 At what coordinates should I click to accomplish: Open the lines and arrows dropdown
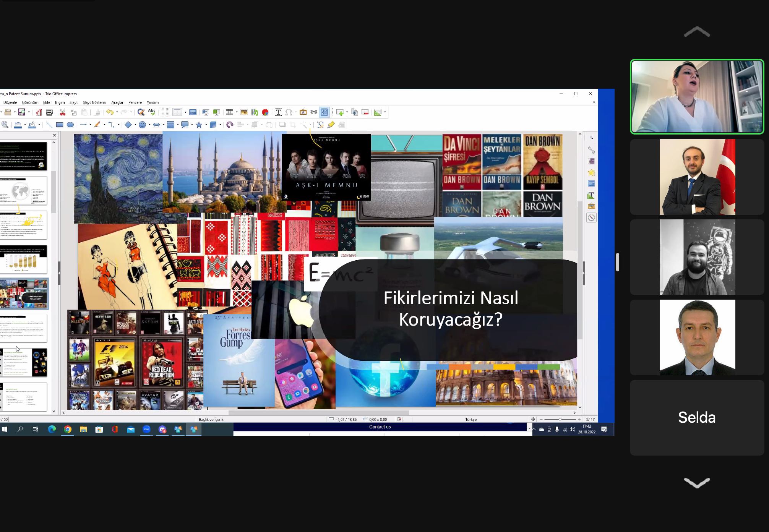(x=90, y=125)
